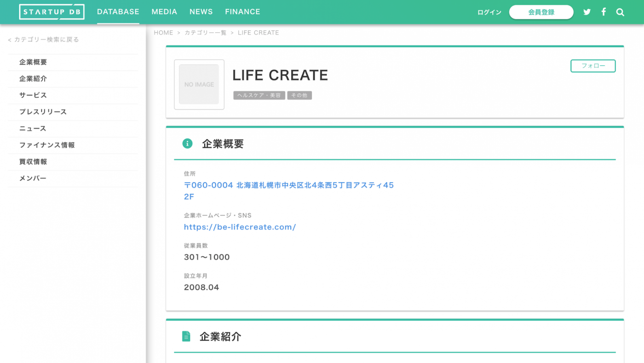Open the https://be-lifecreate.com/ website link
The image size is (644, 363).
(240, 226)
